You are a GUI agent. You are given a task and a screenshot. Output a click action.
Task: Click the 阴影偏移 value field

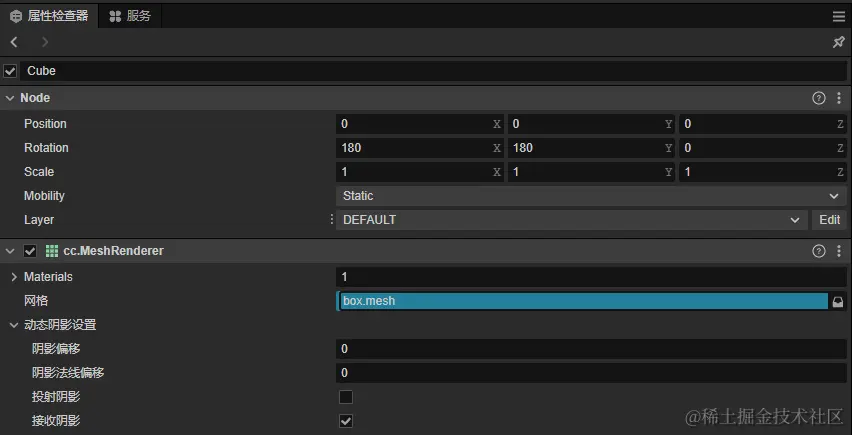tap(591, 349)
